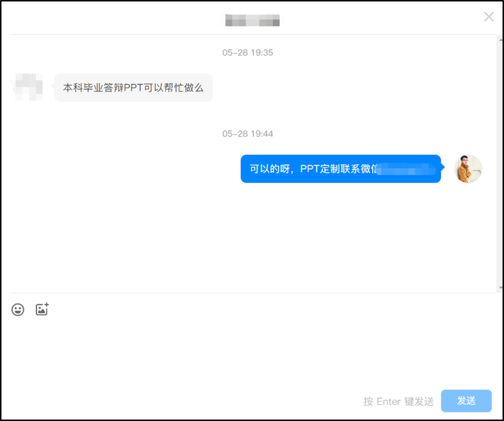The height and width of the screenshot is (421, 504).
Task: Click the 按 Enter 键发送 hint text
Action: click(x=399, y=401)
